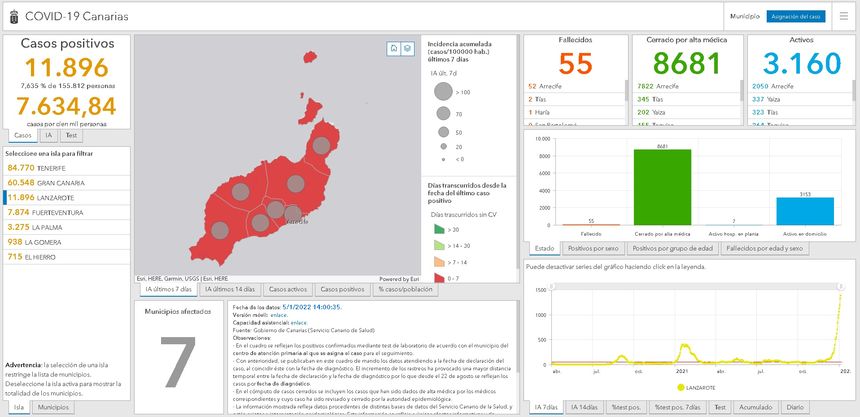860x417 pixels.
Task: Open the map layers list icon
Action: [x=408, y=48]
